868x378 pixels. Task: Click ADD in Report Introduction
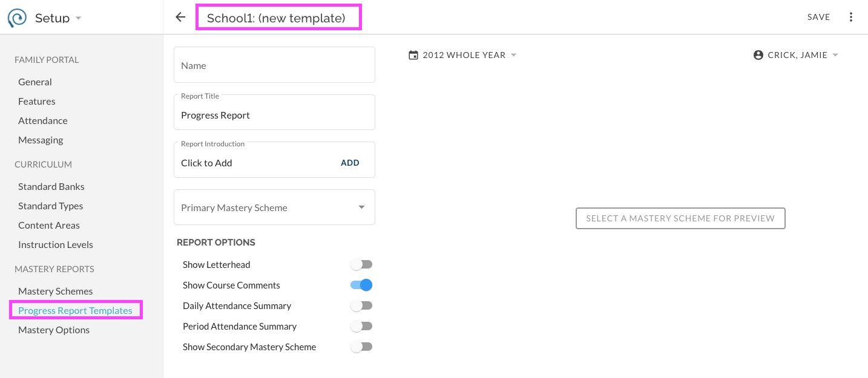point(350,163)
